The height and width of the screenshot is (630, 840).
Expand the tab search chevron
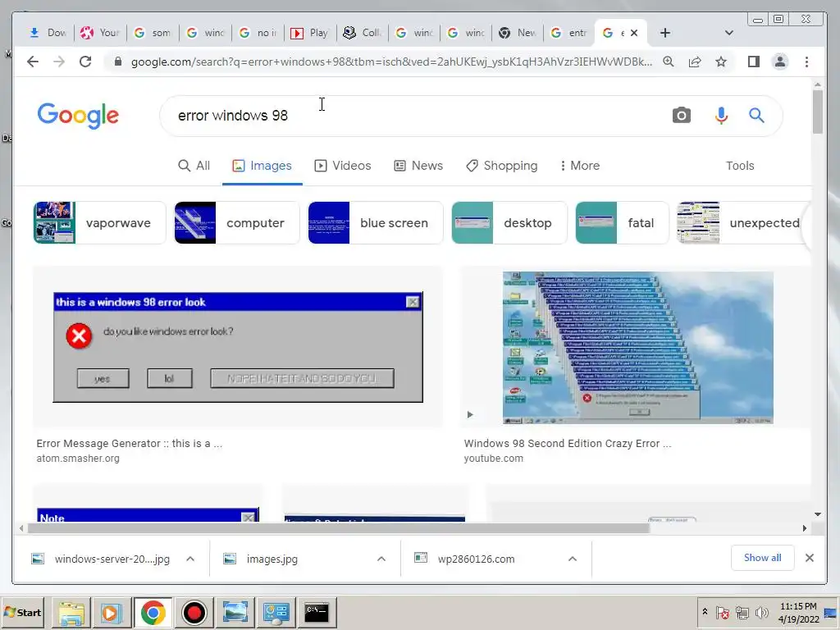pos(728,33)
